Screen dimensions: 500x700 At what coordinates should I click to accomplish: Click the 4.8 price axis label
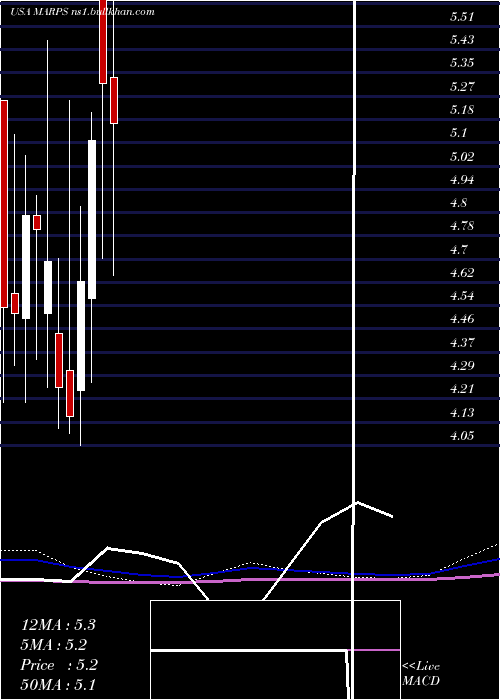[x=458, y=203]
